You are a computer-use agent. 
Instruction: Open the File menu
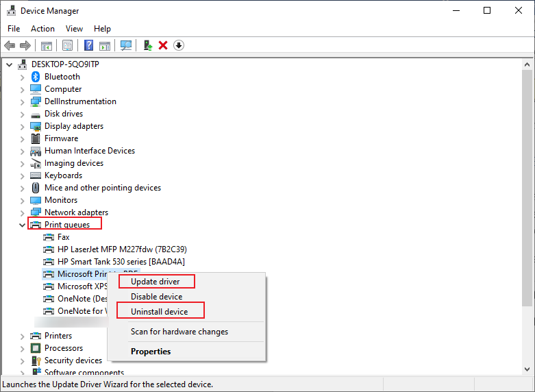point(14,29)
